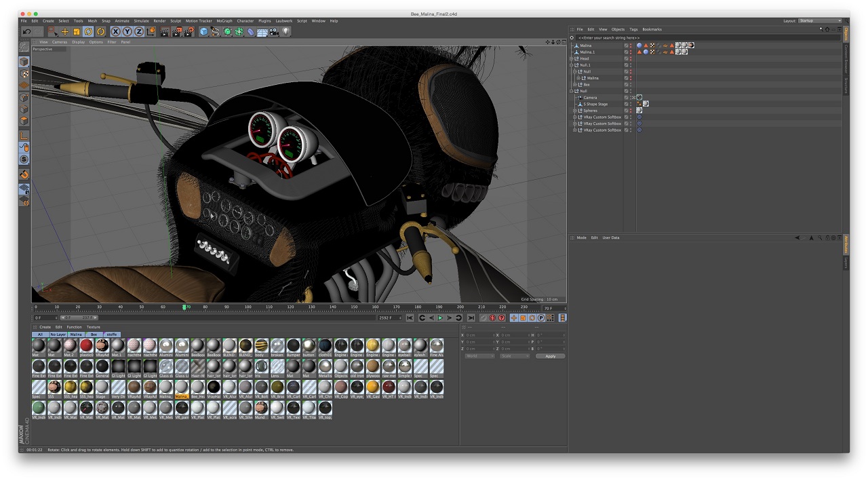Toggle the Camera layer visibility box
Viewport: 868px width, 479px height.
[x=627, y=98]
